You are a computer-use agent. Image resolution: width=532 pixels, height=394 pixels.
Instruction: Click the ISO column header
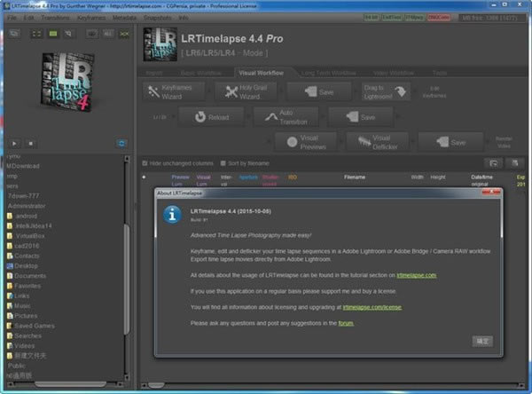(292, 177)
